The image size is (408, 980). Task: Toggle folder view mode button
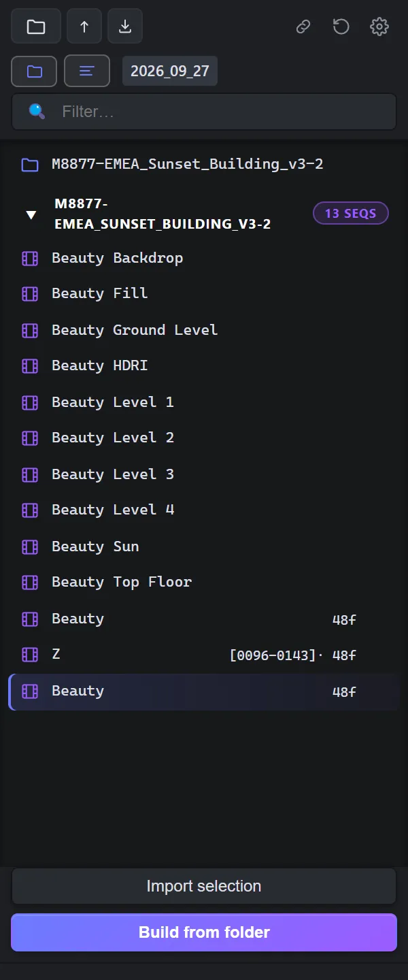coord(34,71)
